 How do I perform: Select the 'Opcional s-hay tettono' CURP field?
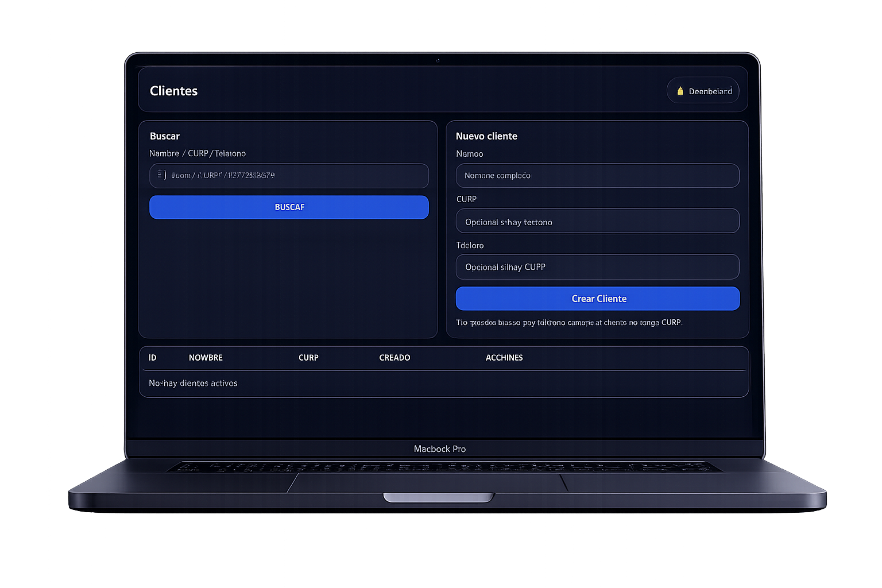pos(597,222)
